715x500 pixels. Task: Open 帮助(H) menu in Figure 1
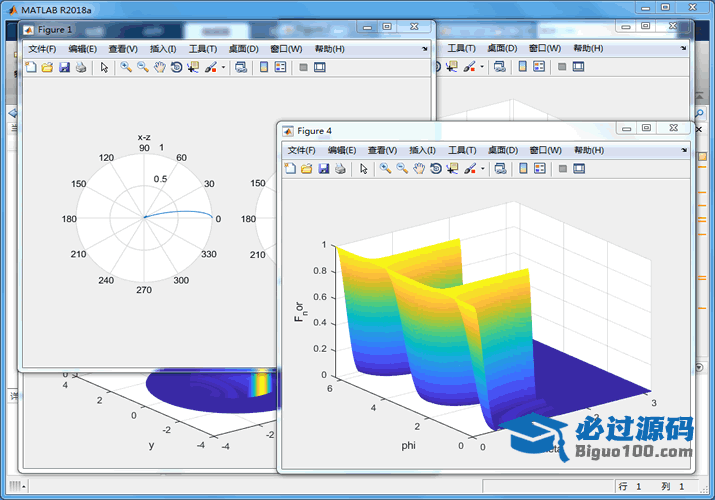point(330,49)
